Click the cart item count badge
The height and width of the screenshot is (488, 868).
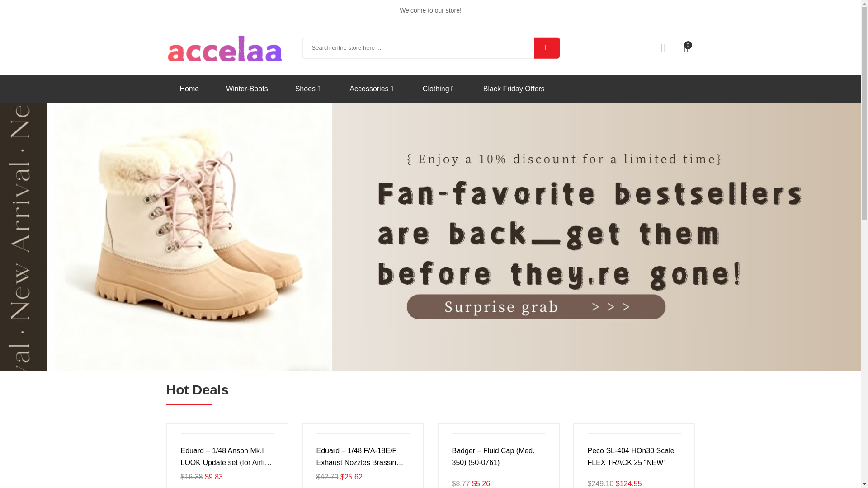pos(688,45)
